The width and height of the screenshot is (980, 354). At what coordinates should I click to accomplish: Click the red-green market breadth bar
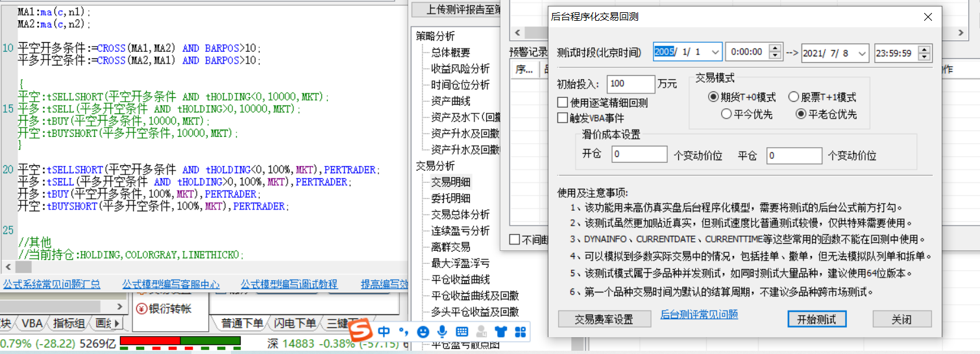coord(180,341)
